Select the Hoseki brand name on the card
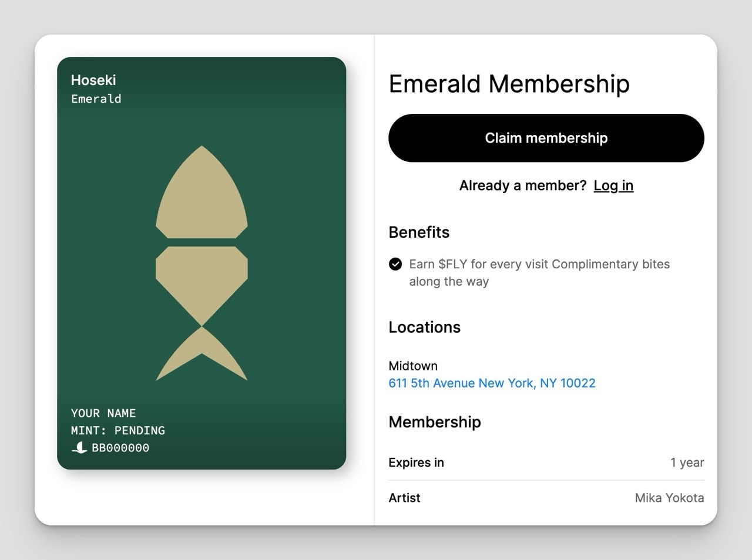 pyautogui.click(x=93, y=80)
